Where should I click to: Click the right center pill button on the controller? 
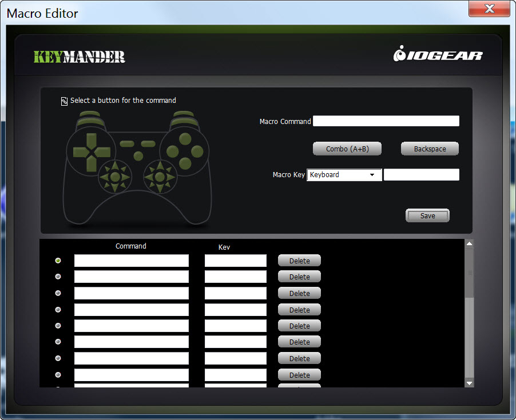[x=148, y=143]
